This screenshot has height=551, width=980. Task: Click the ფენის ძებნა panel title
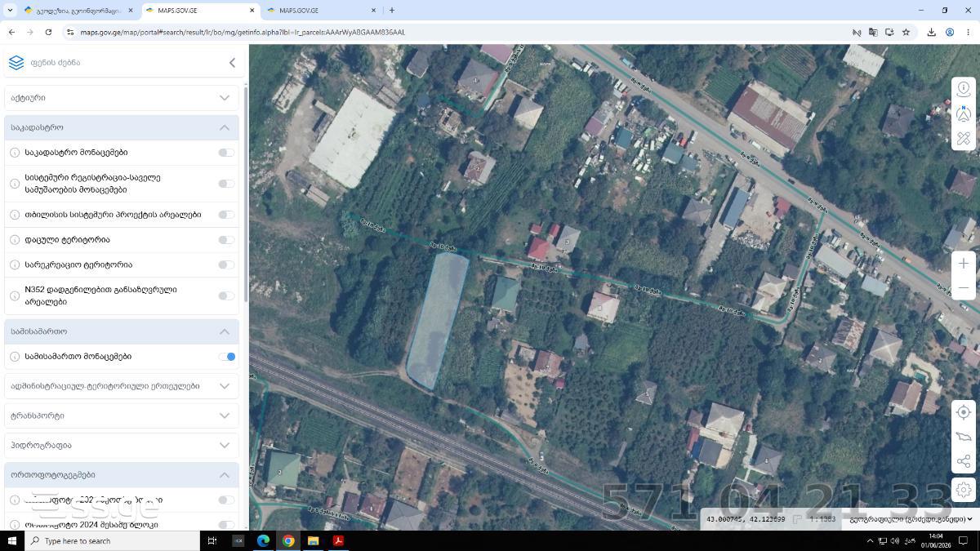(56, 63)
